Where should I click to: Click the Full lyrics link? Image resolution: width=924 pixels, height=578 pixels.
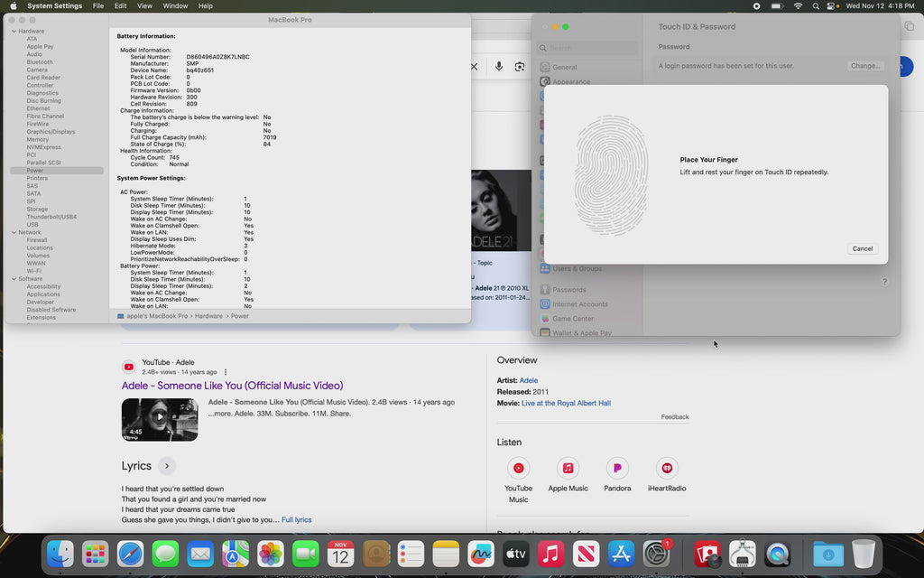(296, 520)
